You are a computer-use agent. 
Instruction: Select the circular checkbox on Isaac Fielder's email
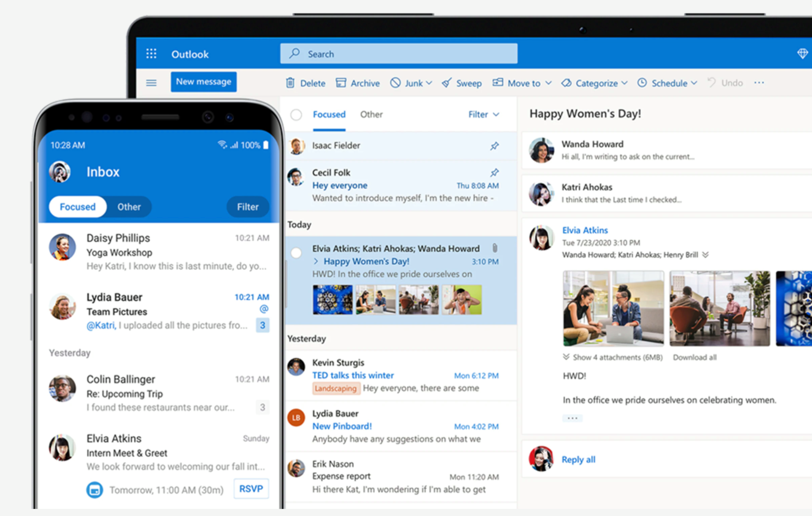click(x=296, y=145)
